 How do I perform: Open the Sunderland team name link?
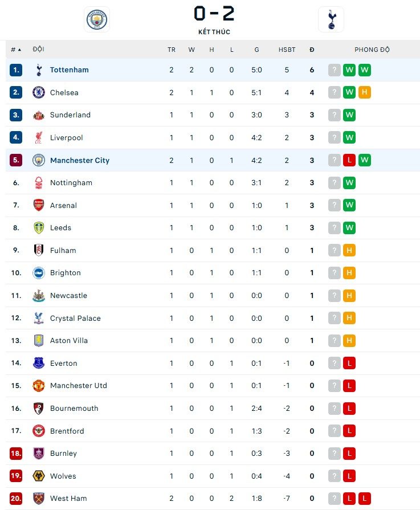(x=70, y=115)
